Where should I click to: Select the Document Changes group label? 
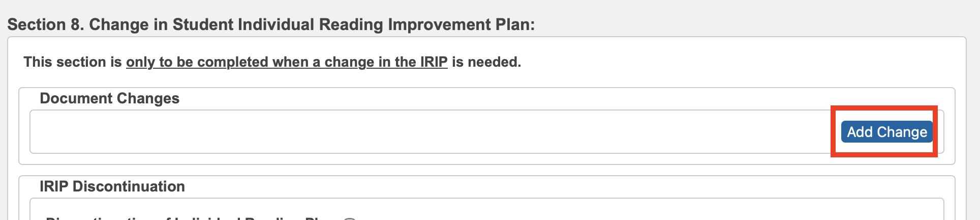point(109,98)
